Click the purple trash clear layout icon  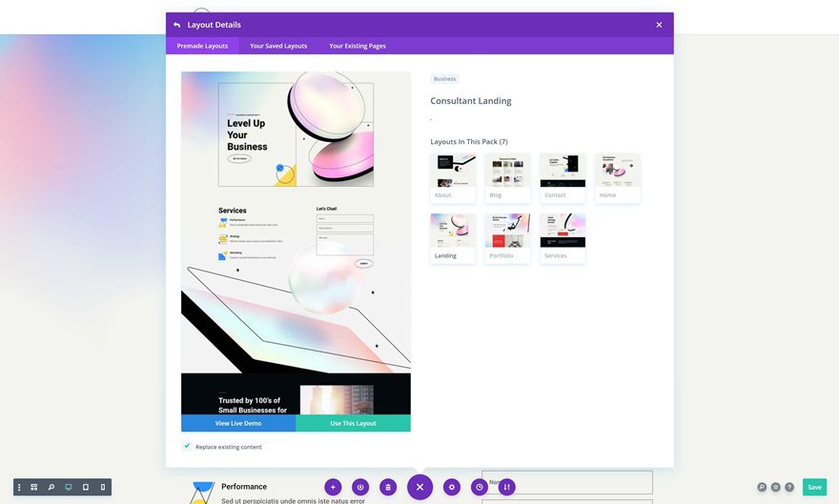click(x=388, y=487)
